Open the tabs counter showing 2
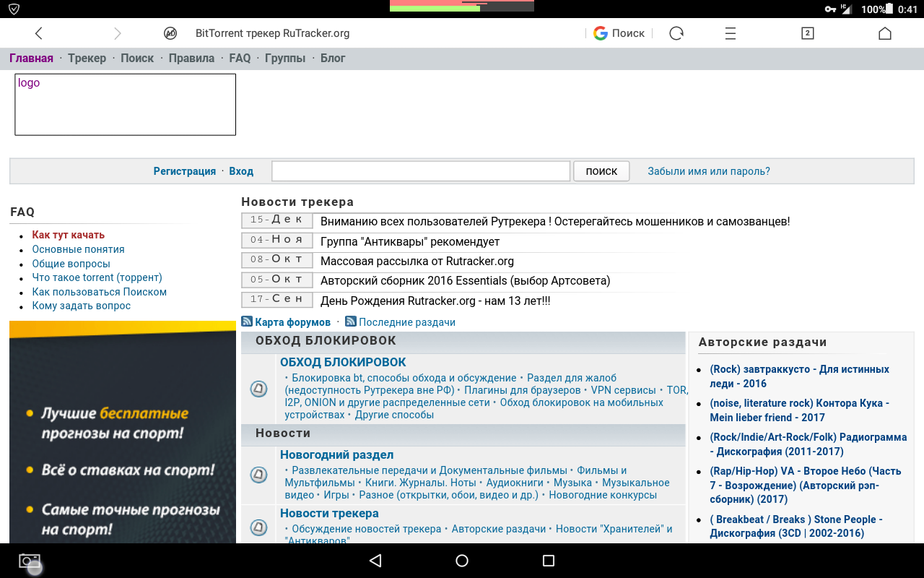The width and height of the screenshot is (924, 578). coord(808,33)
